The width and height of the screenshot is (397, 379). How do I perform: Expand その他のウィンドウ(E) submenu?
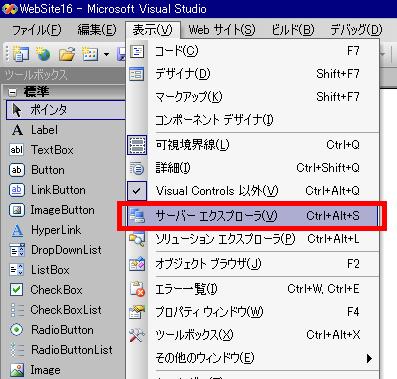click(253, 358)
